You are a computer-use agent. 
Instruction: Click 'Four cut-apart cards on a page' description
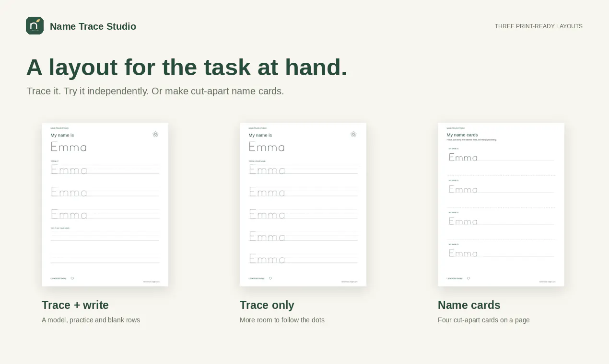(x=484, y=320)
